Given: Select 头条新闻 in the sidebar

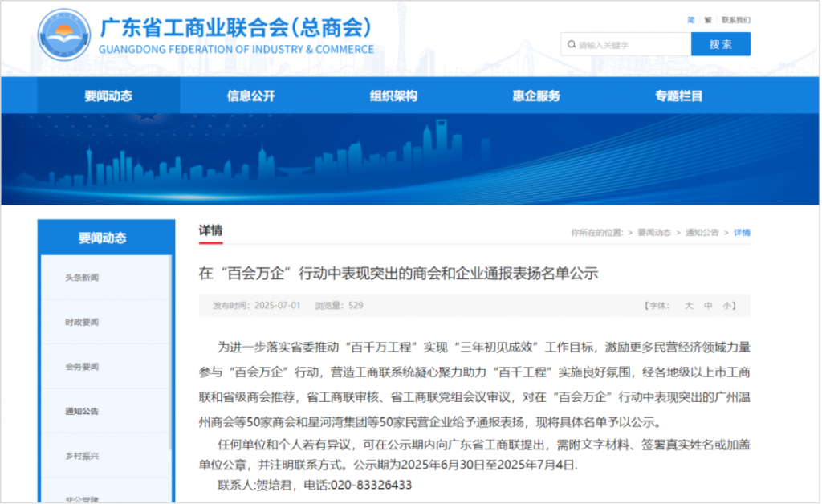Looking at the screenshot, I should pyautogui.click(x=82, y=278).
